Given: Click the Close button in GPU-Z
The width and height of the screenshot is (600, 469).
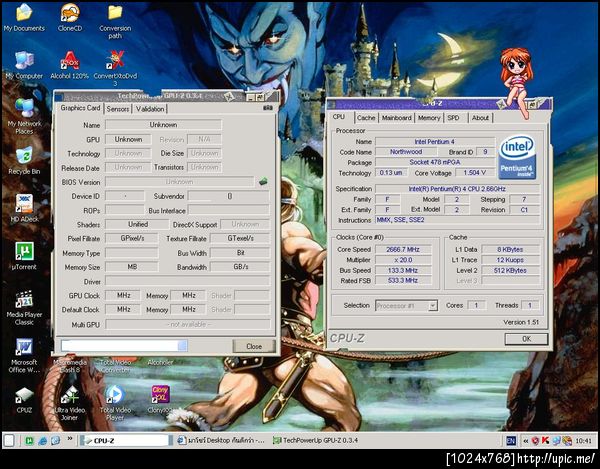Looking at the screenshot, I should [x=254, y=346].
